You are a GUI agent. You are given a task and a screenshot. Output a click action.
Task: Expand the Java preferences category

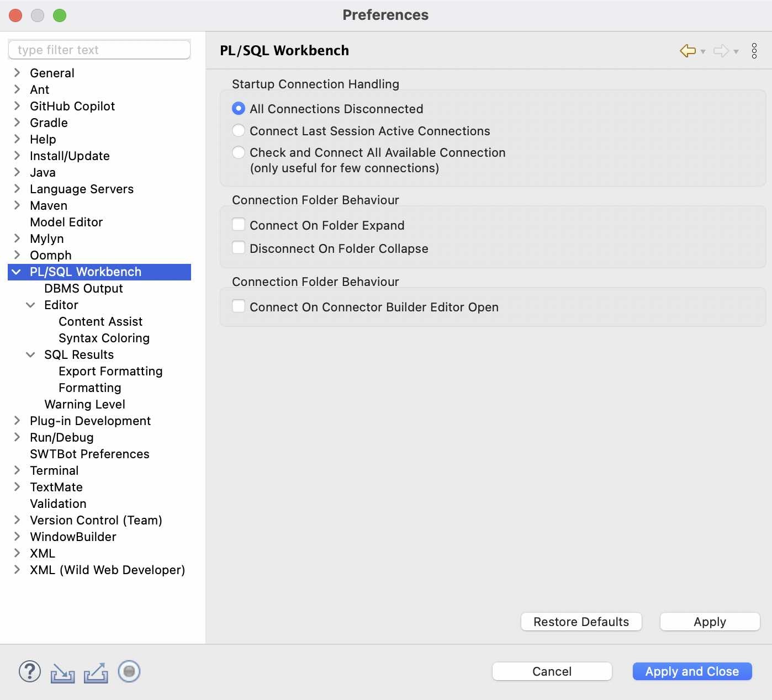coord(17,172)
